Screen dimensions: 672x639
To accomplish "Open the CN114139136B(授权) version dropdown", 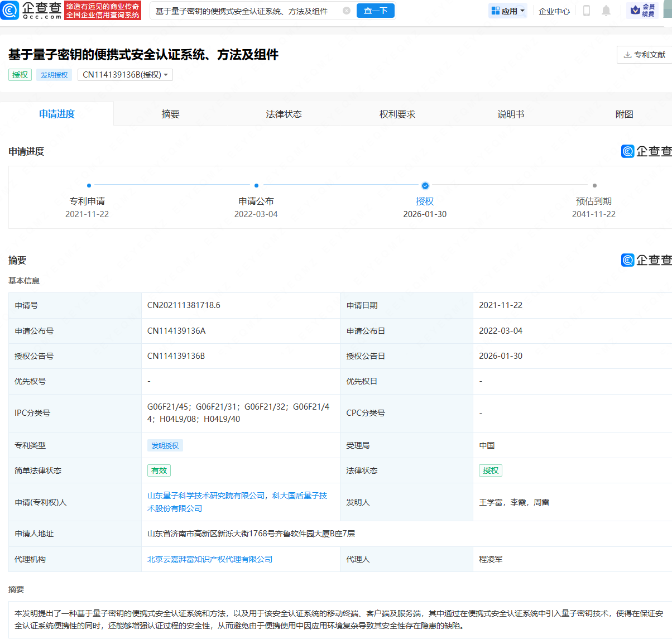I will coord(125,75).
